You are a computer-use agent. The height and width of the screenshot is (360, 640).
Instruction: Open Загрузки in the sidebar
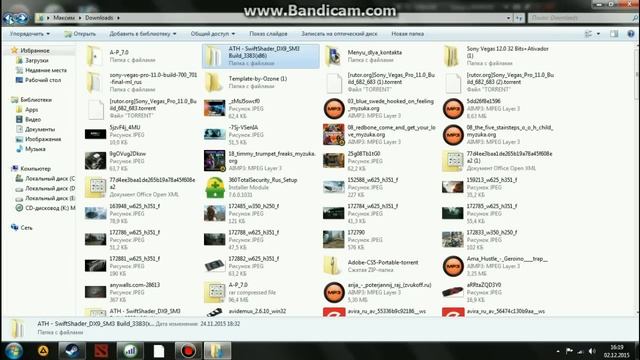tap(37, 60)
